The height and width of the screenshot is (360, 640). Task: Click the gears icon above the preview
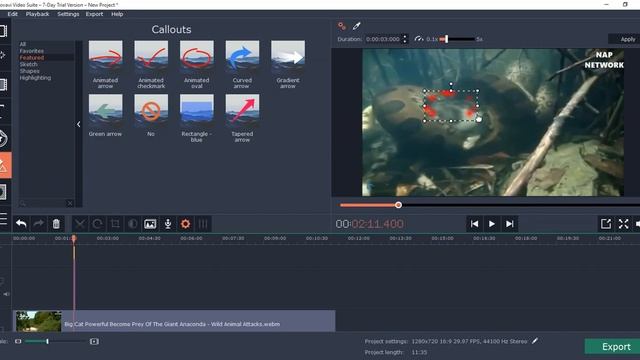(342, 26)
